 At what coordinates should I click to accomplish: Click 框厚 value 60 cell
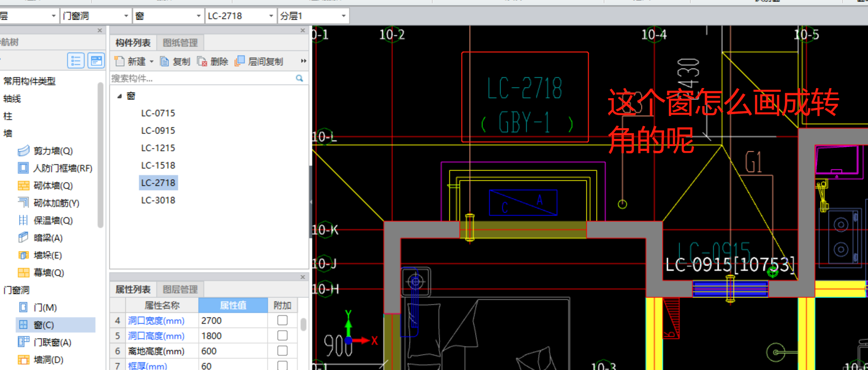point(233,365)
